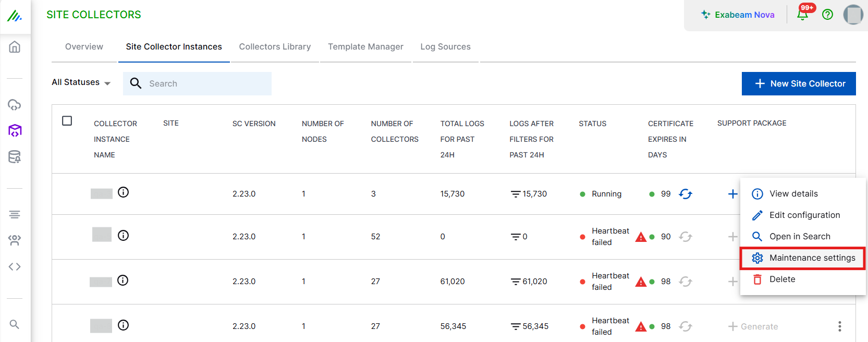Click the Exabeam logo in sidebar
Screen dimensions: 868x342
click(15, 16)
